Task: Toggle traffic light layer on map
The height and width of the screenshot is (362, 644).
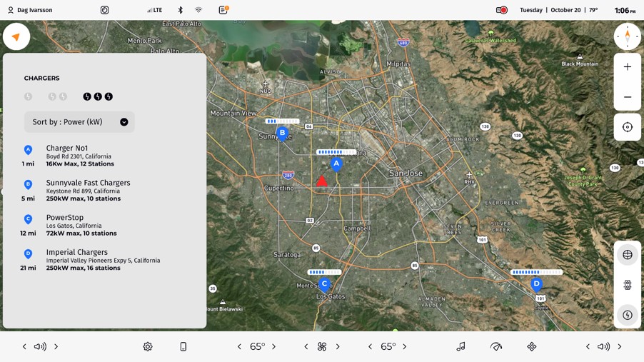Action: coord(627,285)
